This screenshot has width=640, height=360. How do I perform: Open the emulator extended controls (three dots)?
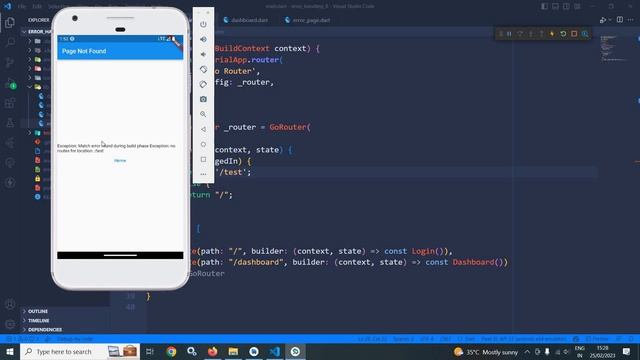coord(203,174)
